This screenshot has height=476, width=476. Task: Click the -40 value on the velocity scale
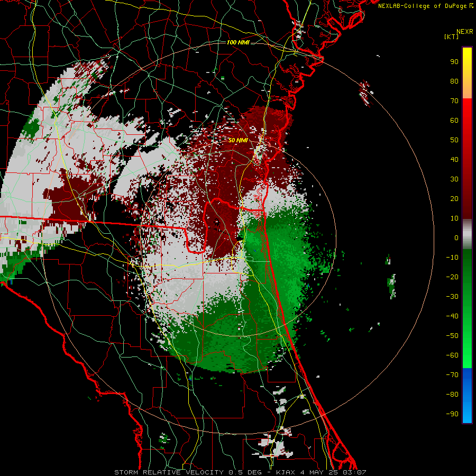tap(452, 316)
